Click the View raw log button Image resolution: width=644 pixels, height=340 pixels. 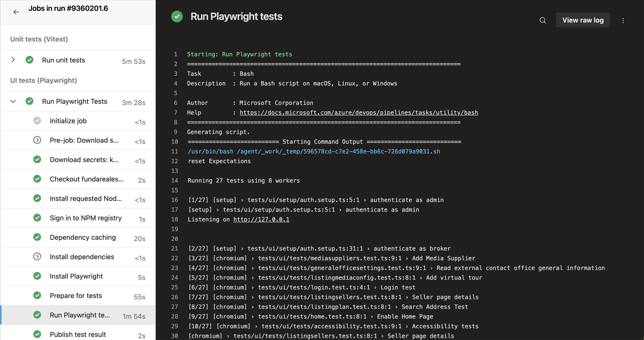[x=583, y=20]
